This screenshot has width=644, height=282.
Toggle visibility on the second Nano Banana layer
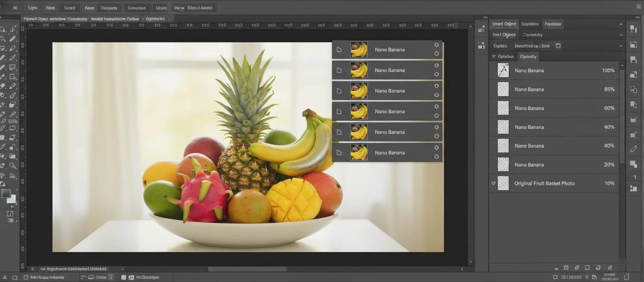coord(436,65)
